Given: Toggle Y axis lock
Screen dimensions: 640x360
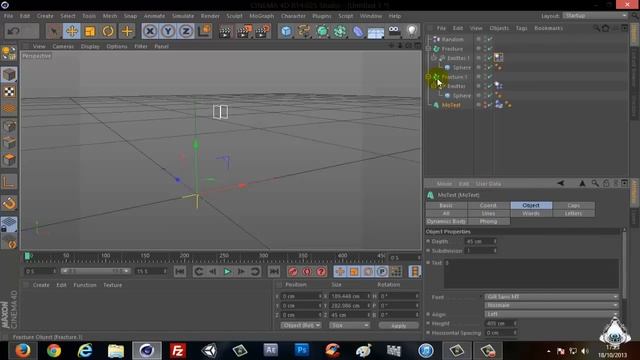Looking at the screenshot, I should (168, 31).
